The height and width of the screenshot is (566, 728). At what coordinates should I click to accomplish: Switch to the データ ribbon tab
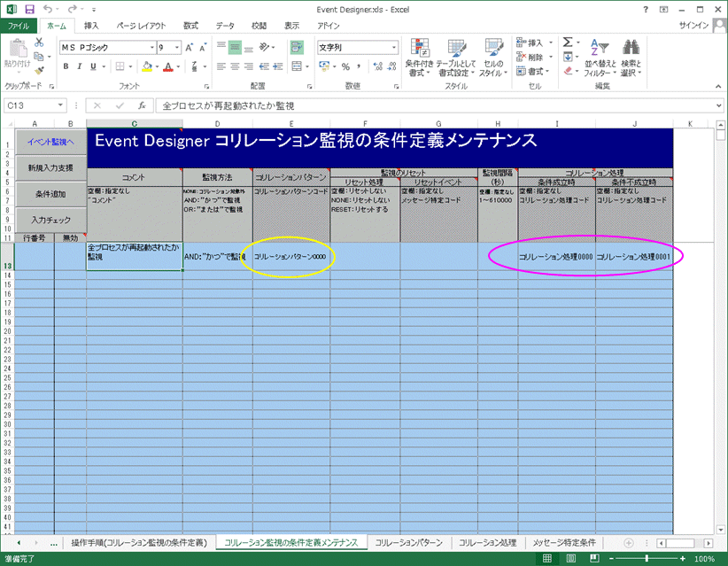[x=225, y=26]
